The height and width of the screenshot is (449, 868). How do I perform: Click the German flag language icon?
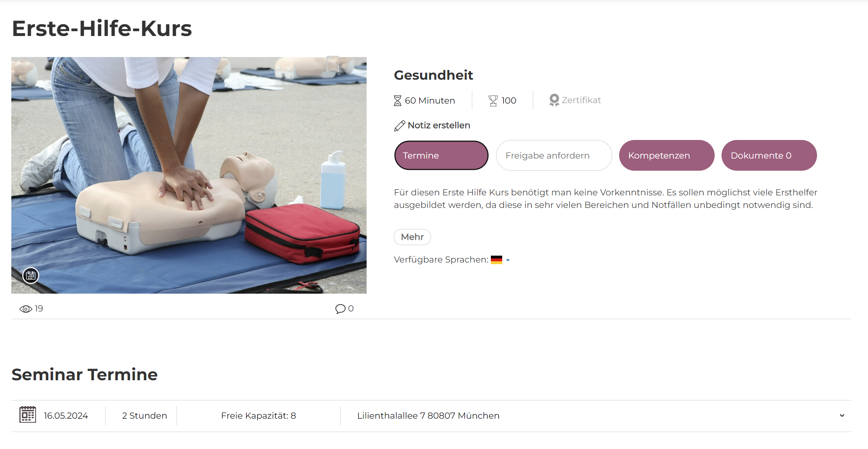[x=497, y=260]
